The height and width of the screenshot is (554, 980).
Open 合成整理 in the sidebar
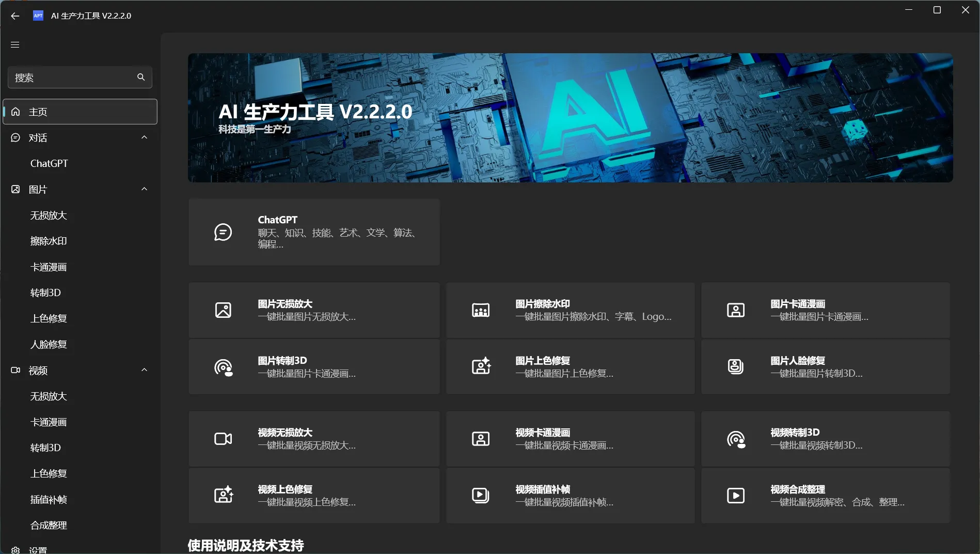tap(49, 525)
